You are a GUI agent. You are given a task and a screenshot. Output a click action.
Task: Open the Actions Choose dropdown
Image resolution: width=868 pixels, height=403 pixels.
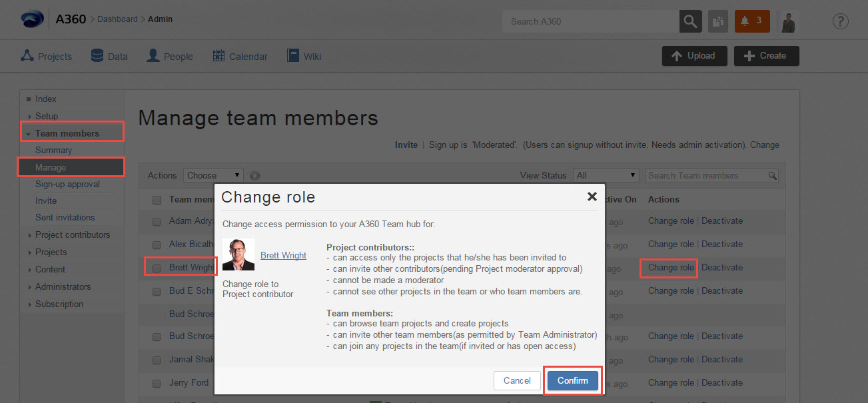pyautogui.click(x=213, y=175)
